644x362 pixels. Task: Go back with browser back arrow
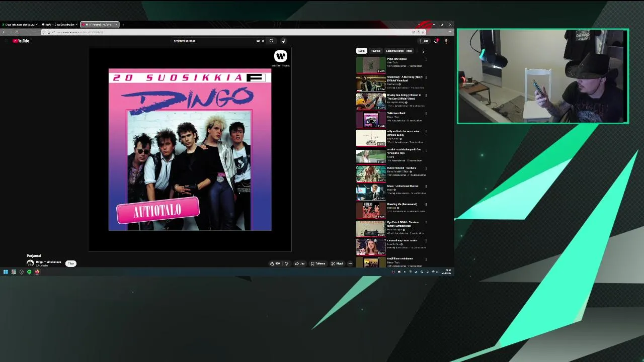click(4, 32)
